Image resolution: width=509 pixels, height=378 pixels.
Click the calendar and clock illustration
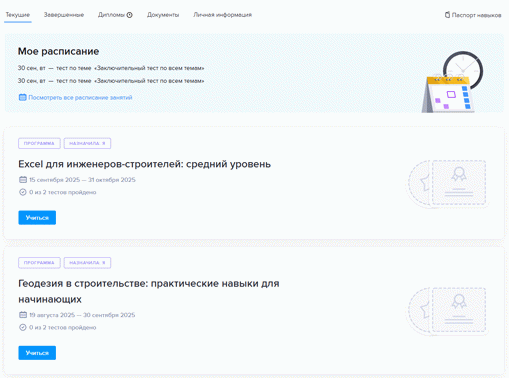pyautogui.click(x=452, y=82)
